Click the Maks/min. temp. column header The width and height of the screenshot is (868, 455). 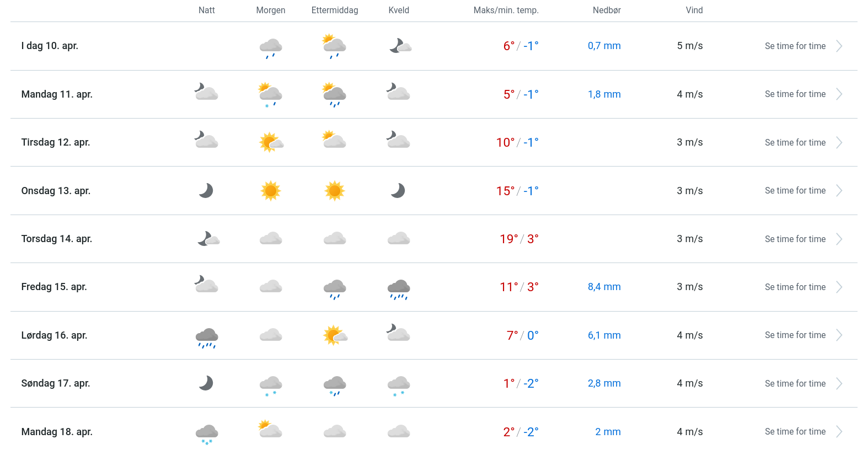[506, 10]
